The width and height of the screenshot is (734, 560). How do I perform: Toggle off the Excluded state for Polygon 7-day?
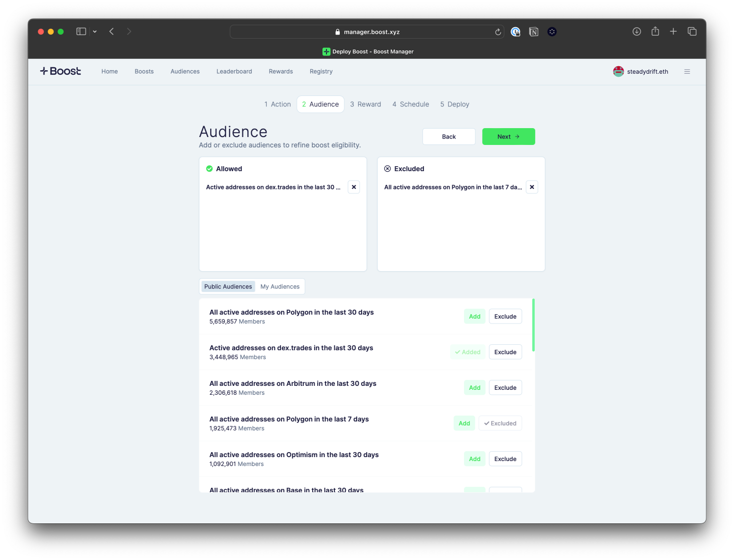point(500,423)
